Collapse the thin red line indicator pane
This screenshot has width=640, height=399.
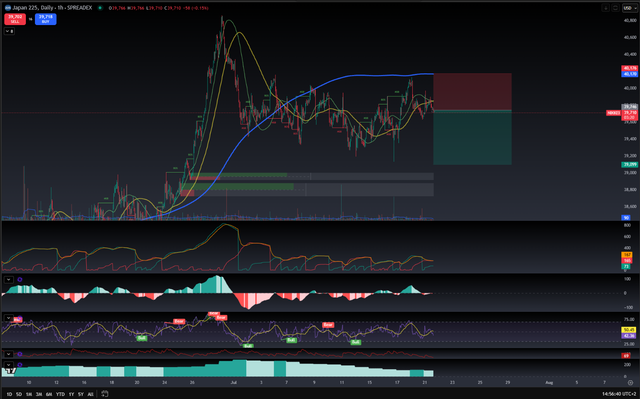pyautogui.click(x=9, y=354)
